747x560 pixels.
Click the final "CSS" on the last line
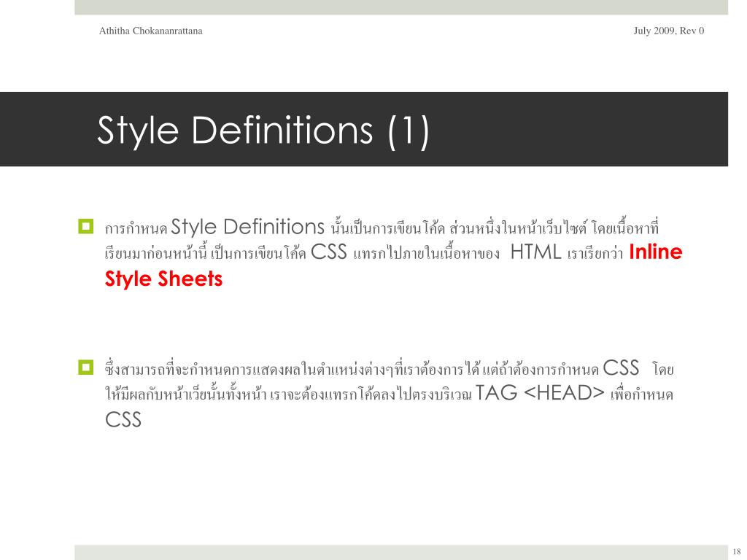click(123, 420)
